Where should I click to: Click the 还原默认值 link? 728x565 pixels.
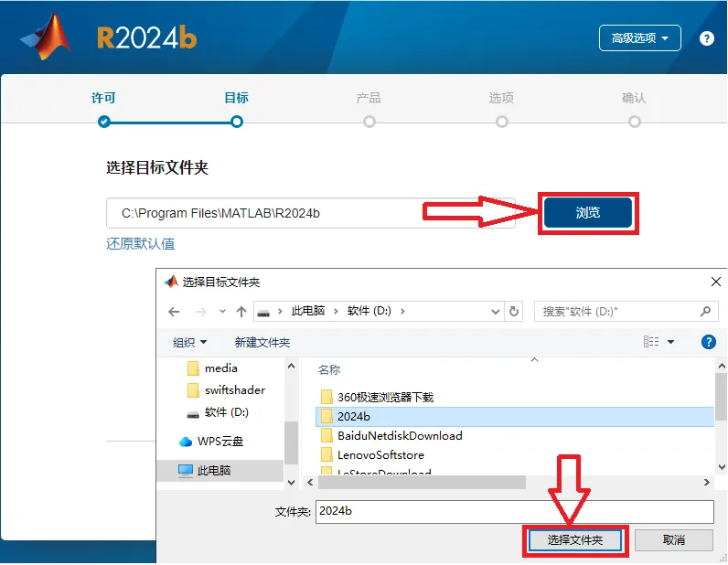pos(140,244)
